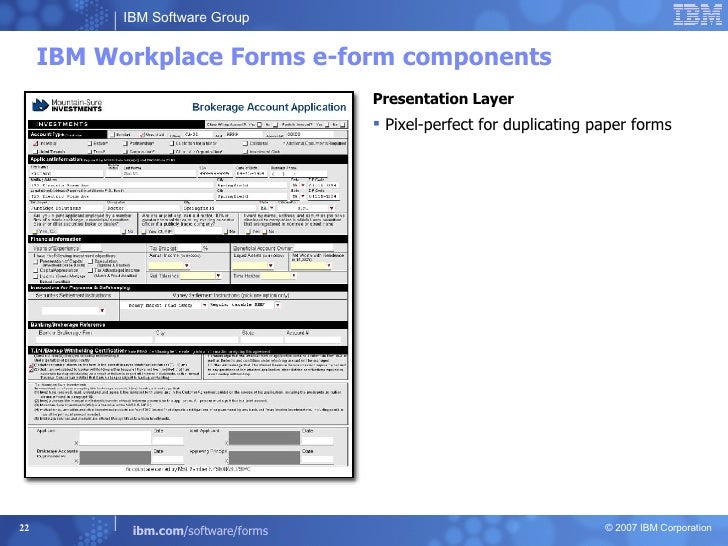This screenshot has width=728, height=546.
Task: Check the Preservation of Capital objective checkbox
Action: (36, 262)
